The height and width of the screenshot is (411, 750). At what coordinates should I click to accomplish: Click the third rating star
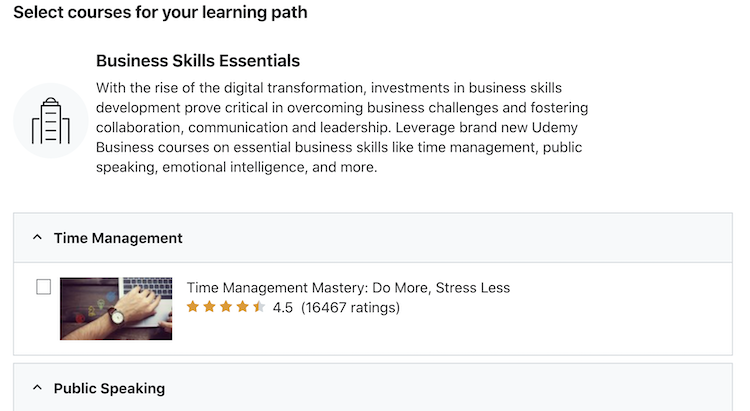click(x=226, y=307)
